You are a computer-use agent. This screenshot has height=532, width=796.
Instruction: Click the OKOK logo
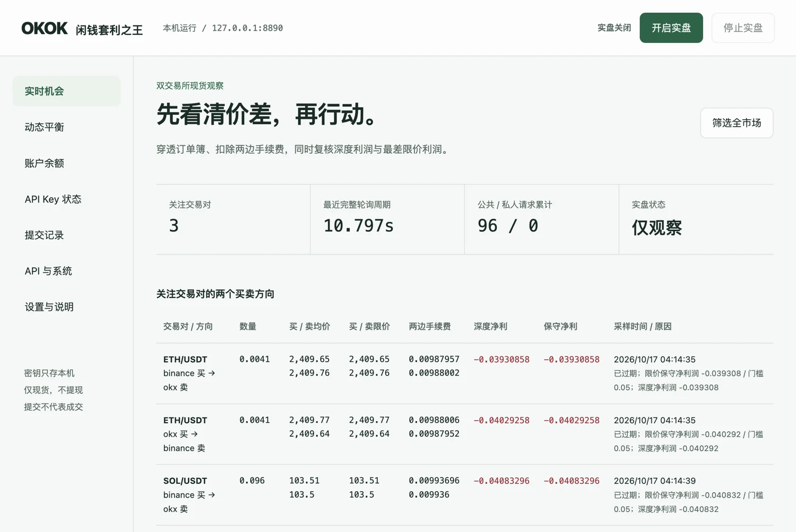pos(45,28)
